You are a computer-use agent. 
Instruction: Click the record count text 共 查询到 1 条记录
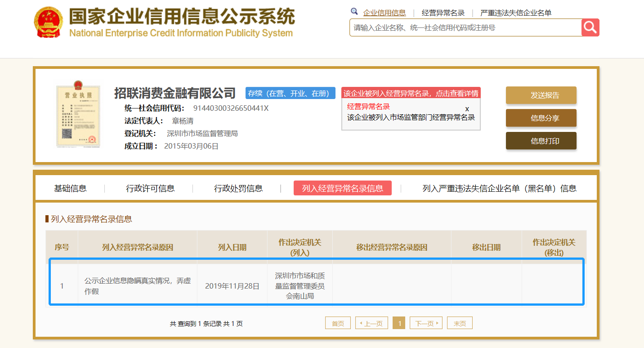coord(196,324)
